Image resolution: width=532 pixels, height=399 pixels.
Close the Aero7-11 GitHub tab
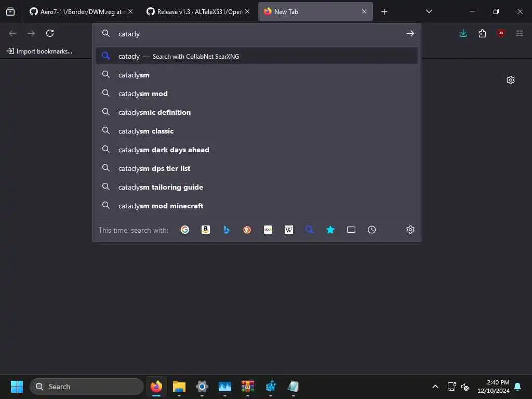pos(130,11)
